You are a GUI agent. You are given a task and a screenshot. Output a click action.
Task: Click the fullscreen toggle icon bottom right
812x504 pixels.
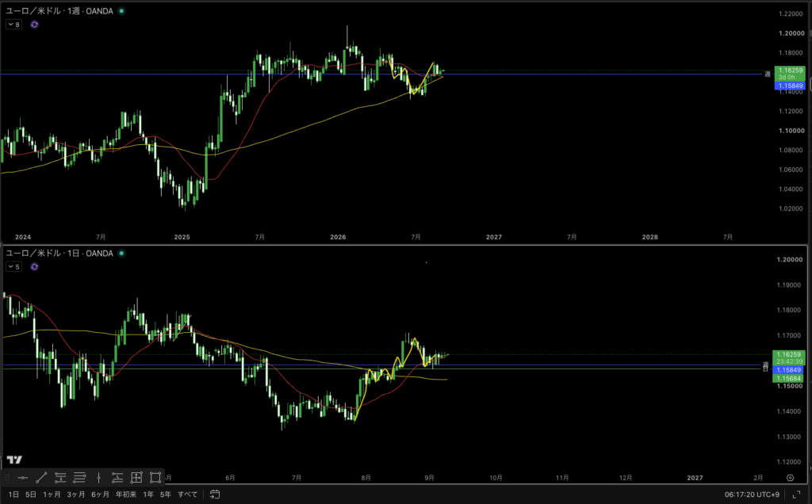click(x=796, y=494)
